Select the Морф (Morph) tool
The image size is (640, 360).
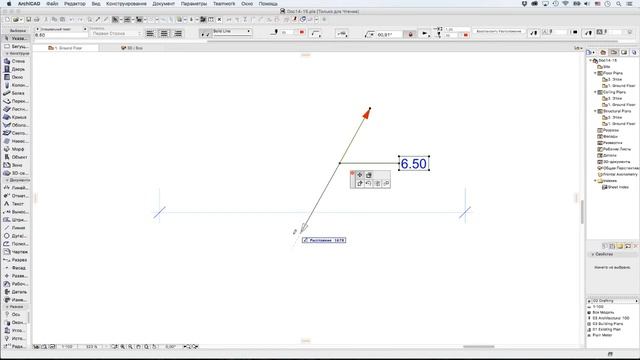click(15, 149)
